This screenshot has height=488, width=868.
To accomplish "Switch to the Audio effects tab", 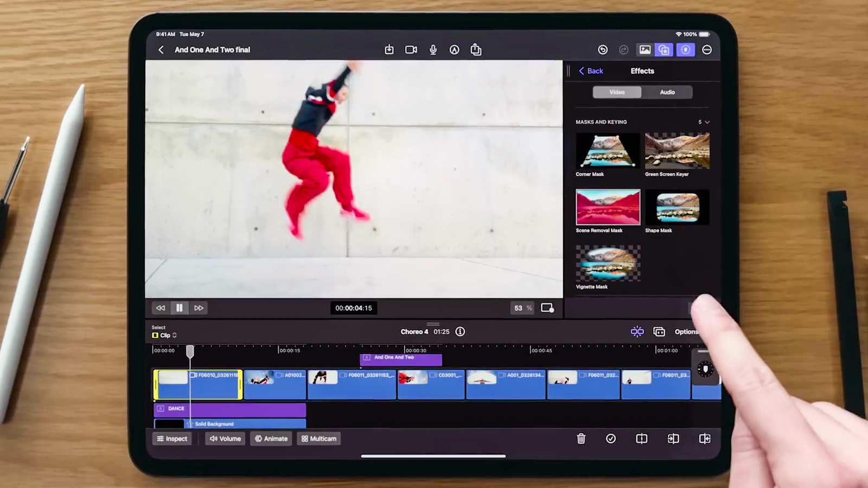I will [x=667, y=92].
